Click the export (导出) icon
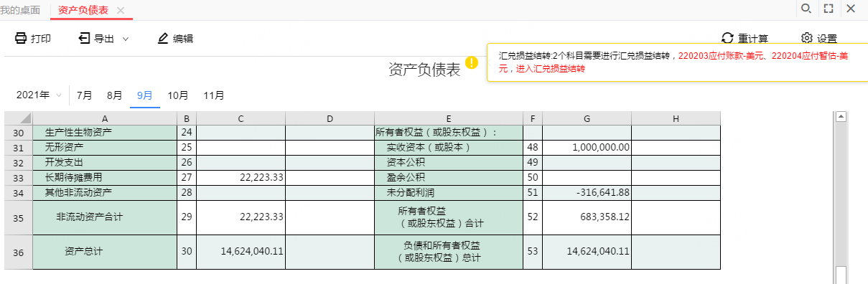 pyautogui.click(x=84, y=39)
